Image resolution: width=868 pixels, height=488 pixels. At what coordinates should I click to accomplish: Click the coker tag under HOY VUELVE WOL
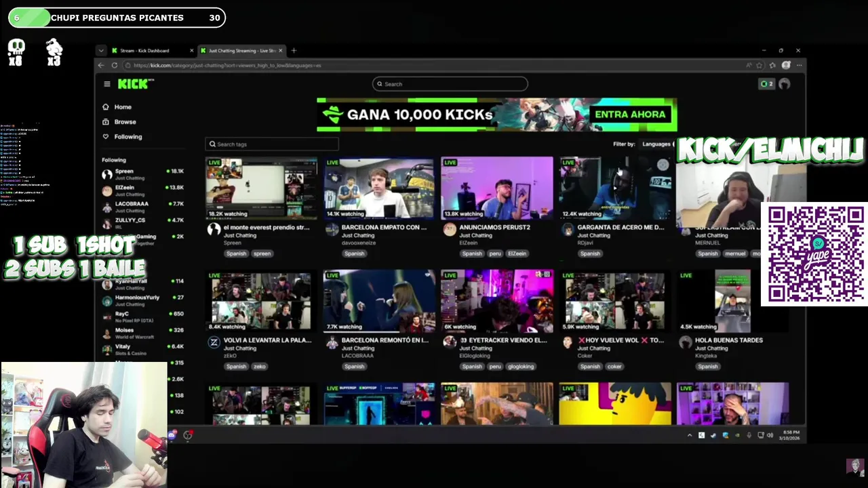pos(614,366)
